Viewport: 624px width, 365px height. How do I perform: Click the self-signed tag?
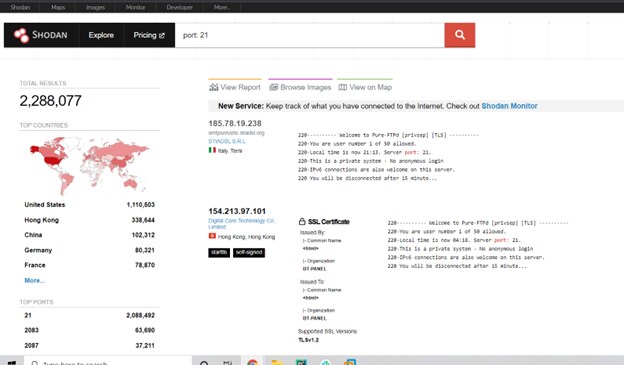(x=249, y=252)
